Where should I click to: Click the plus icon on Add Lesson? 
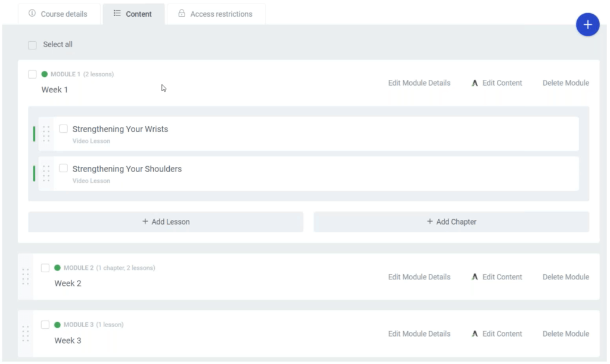click(145, 221)
